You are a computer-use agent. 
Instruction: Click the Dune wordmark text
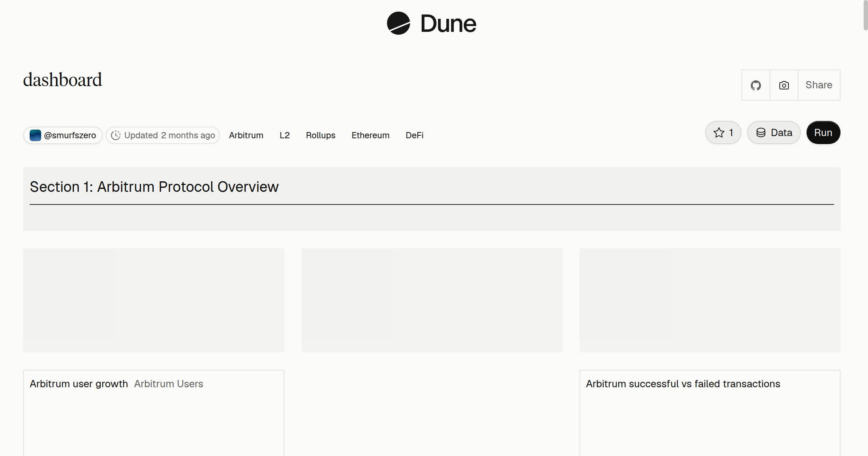click(x=448, y=24)
